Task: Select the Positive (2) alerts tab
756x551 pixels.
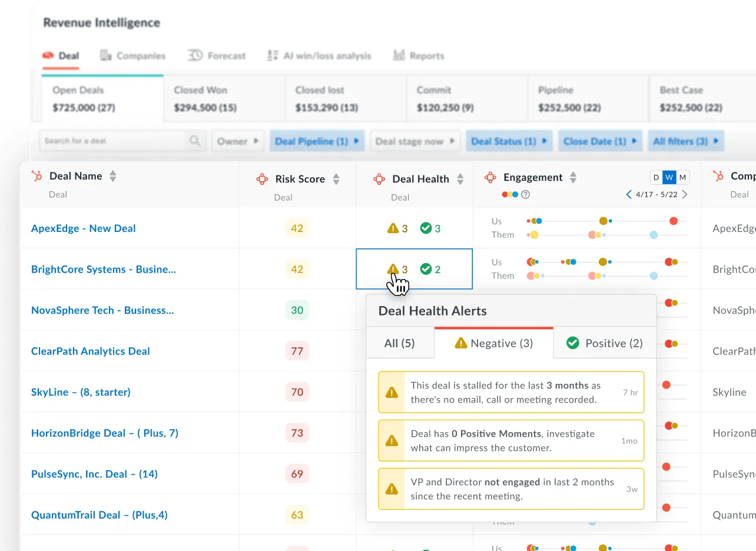Action: 605,343
